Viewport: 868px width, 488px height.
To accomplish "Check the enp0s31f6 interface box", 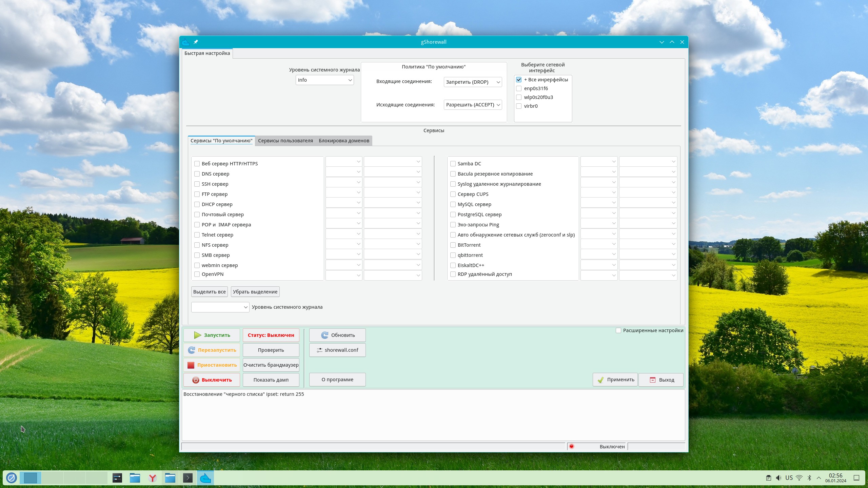I will [x=519, y=88].
